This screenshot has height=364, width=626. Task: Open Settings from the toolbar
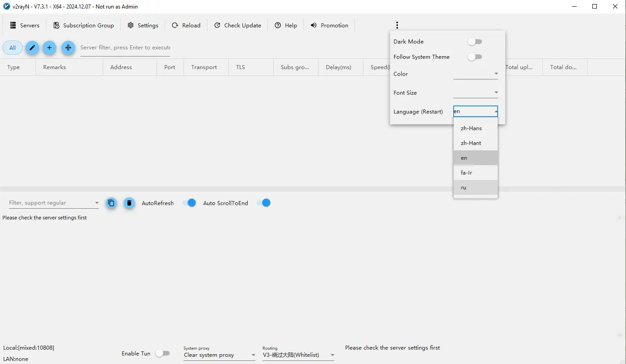(x=143, y=26)
